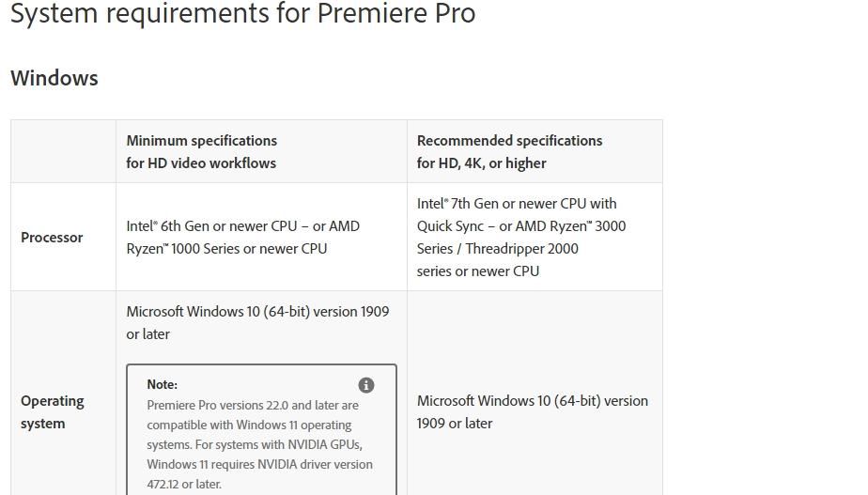Click the '472.12 or later.' driver version text
The width and height of the screenshot is (868, 495).
[184, 484]
